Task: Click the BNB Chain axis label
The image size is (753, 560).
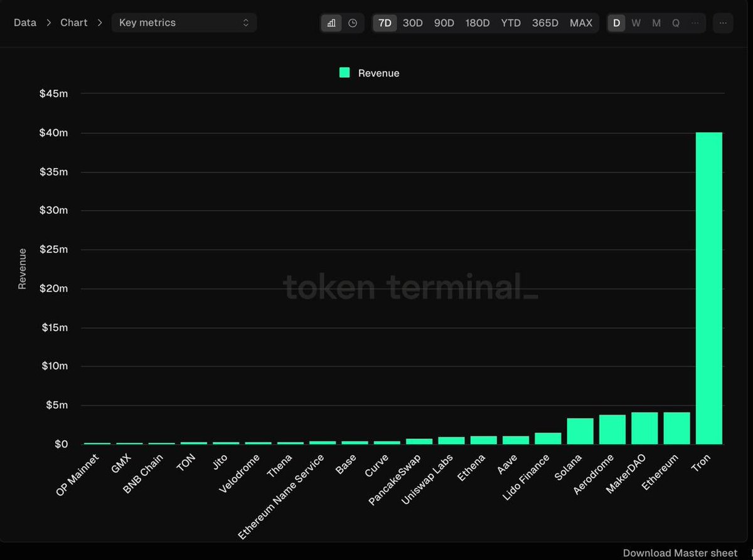Action: click(x=143, y=474)
